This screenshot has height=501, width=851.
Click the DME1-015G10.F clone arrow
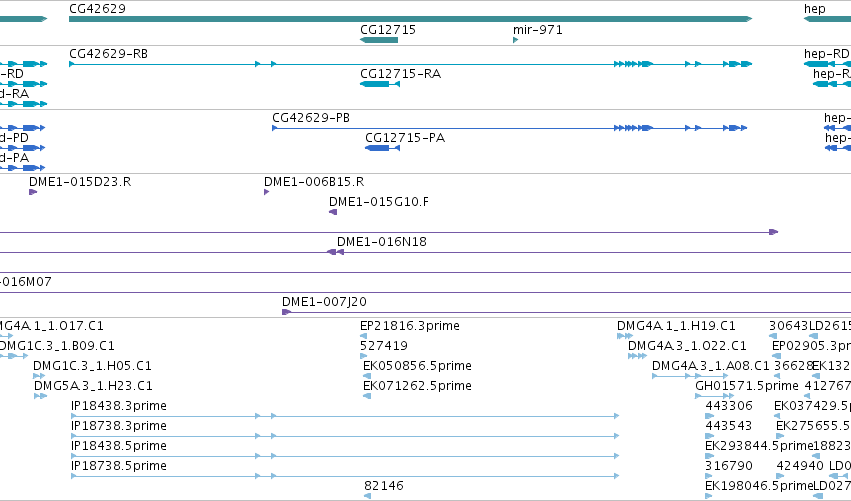tap(333, 212)
